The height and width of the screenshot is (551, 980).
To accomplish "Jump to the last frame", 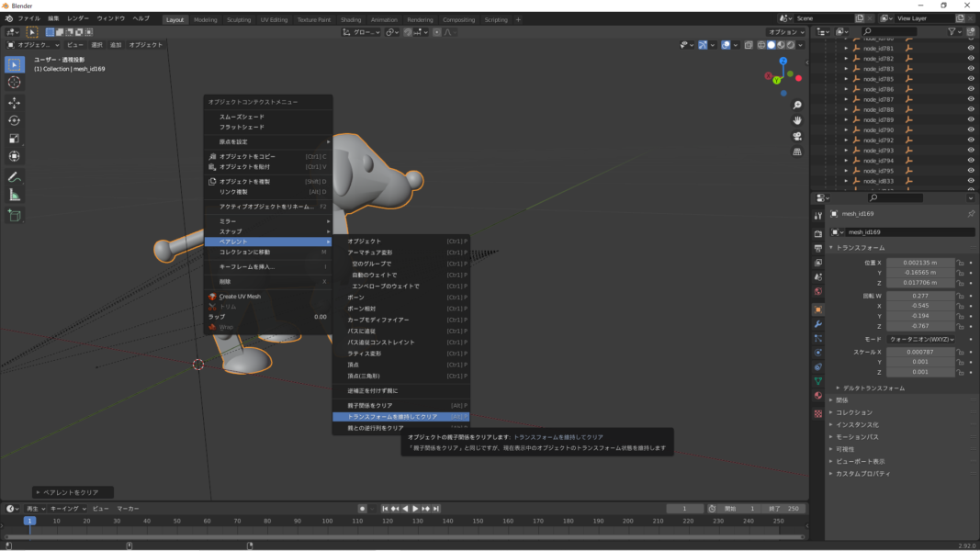I will [x=436, y=509].
